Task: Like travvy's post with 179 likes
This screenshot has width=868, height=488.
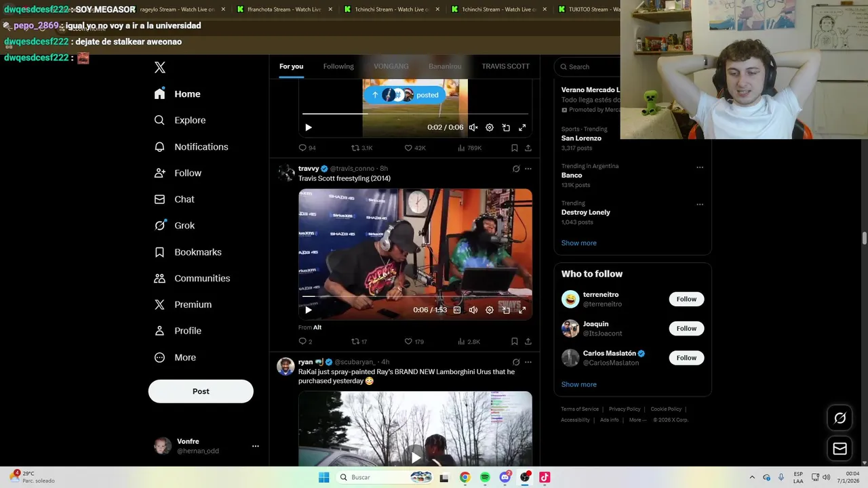Action: click(x=414, y=342)
